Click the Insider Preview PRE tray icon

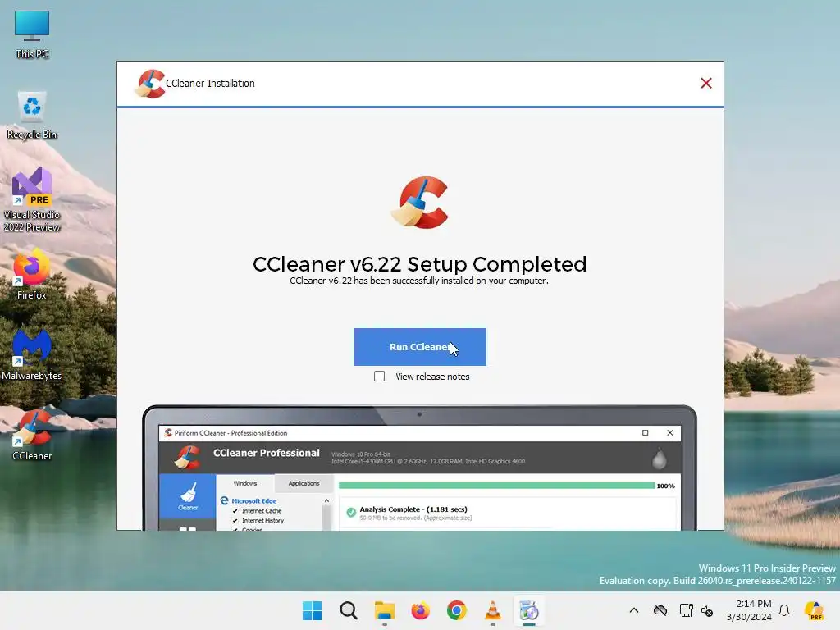click(x=815, y=610)
